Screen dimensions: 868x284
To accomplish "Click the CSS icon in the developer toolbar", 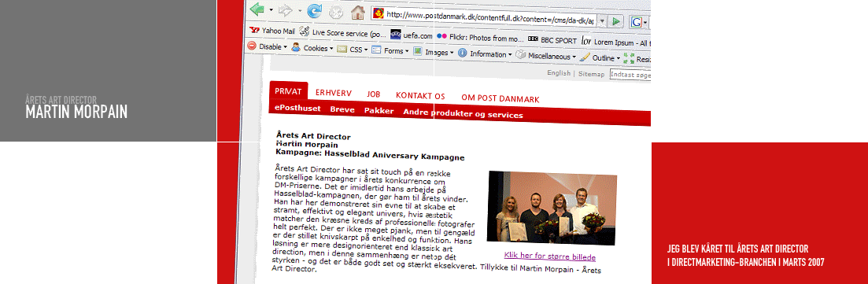I will [342, 49].
